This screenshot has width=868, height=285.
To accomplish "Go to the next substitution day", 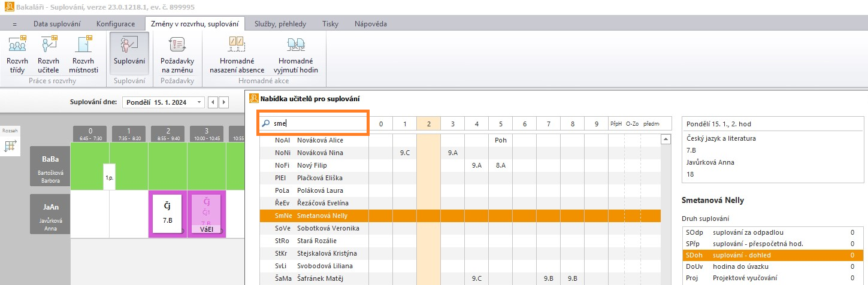I will pos(224,102).
